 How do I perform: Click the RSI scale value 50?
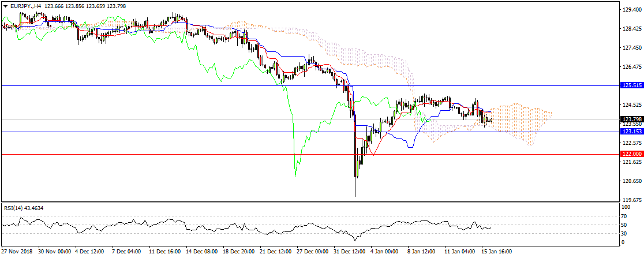(625, 225)
